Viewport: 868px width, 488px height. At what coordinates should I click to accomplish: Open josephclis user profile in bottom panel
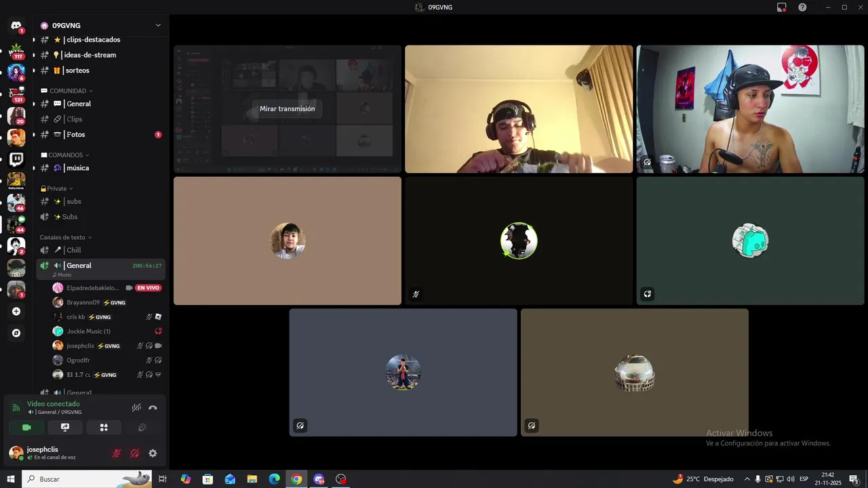(x=54, y=453)
